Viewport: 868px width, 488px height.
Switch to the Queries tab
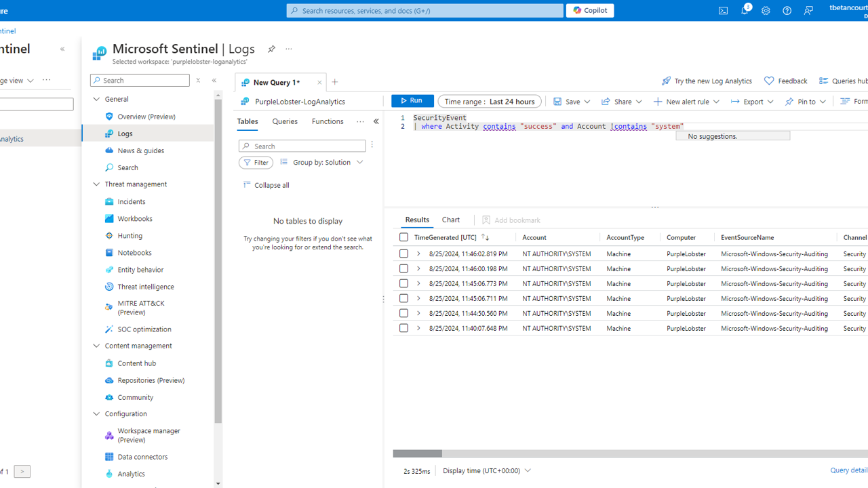pyautogui.click(x=285, y=122)
